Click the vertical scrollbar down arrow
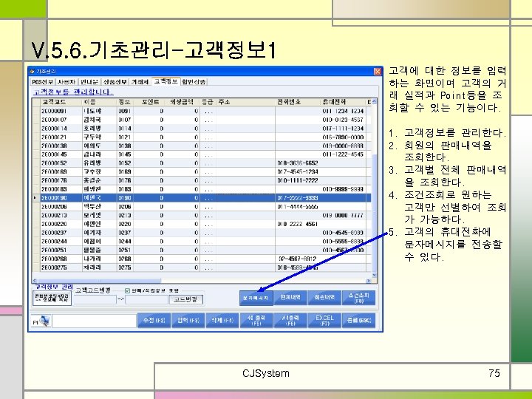Image resolution: width=532 pixels, height=399 pixels. point(374,275)
